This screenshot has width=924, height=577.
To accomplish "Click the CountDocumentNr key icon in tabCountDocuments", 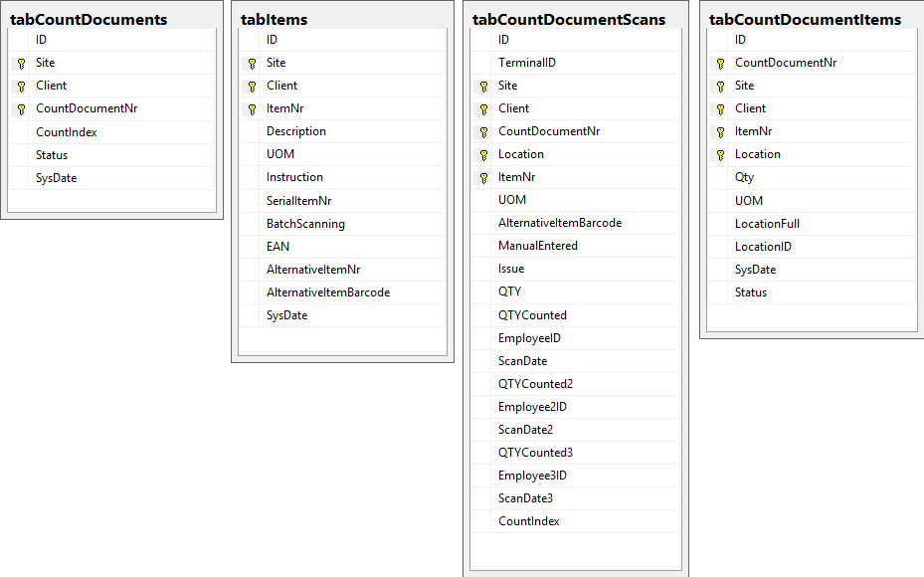I will coord(21,109).
